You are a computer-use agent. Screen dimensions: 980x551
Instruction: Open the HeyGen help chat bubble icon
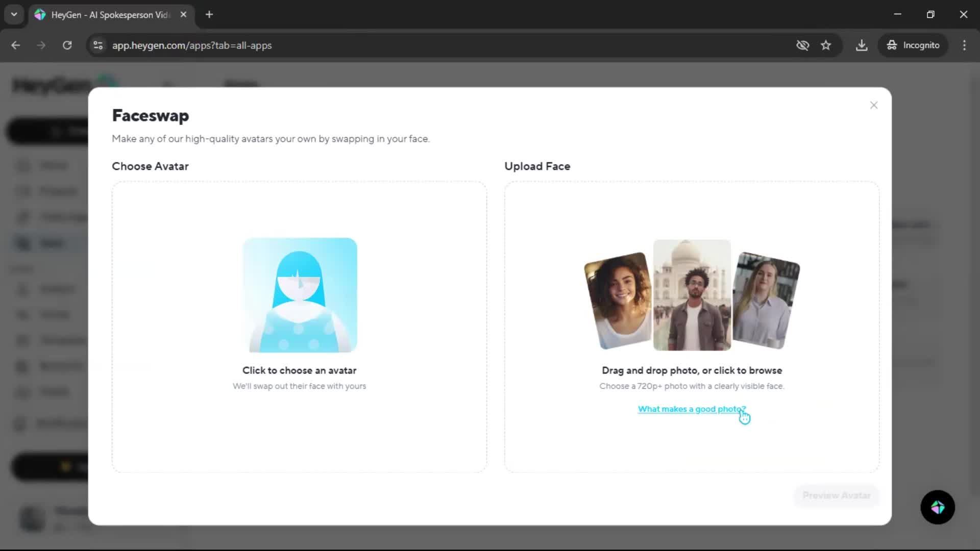pos(937,507)
